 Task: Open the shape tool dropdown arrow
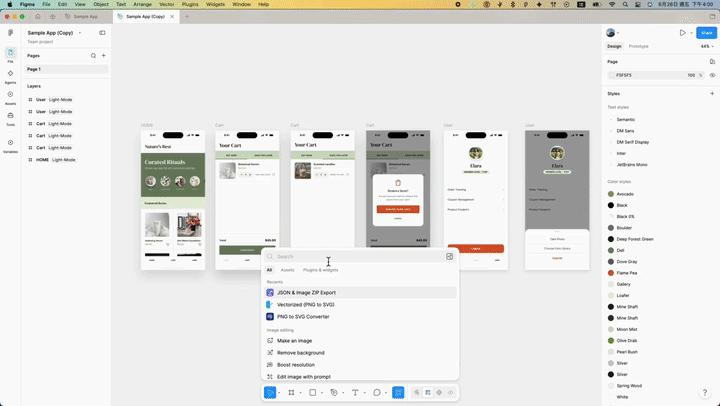click(x=321, y=393)
